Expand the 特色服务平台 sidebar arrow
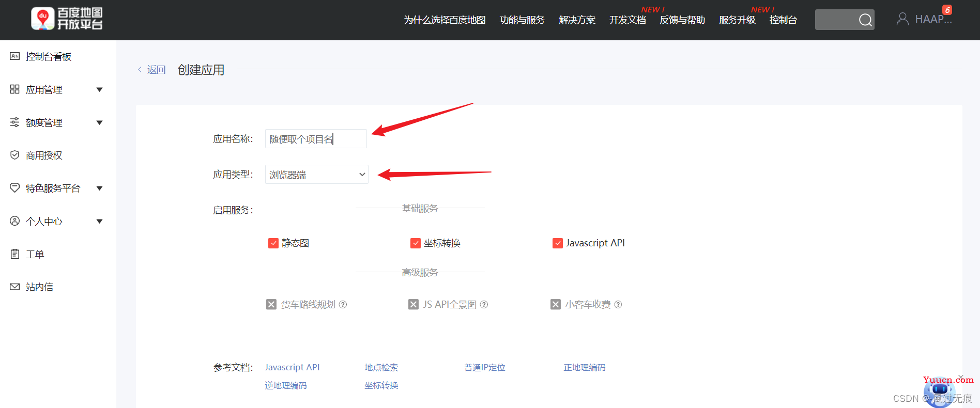The height and width of the screenshot is (408, 980). [100, 189]
